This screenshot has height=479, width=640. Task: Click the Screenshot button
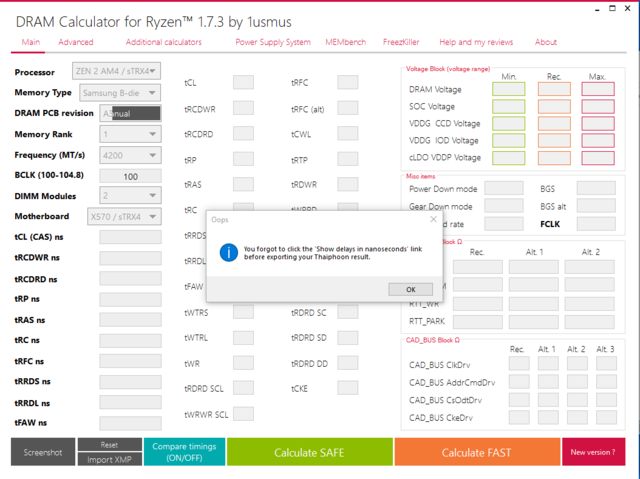tap(43, 452)
